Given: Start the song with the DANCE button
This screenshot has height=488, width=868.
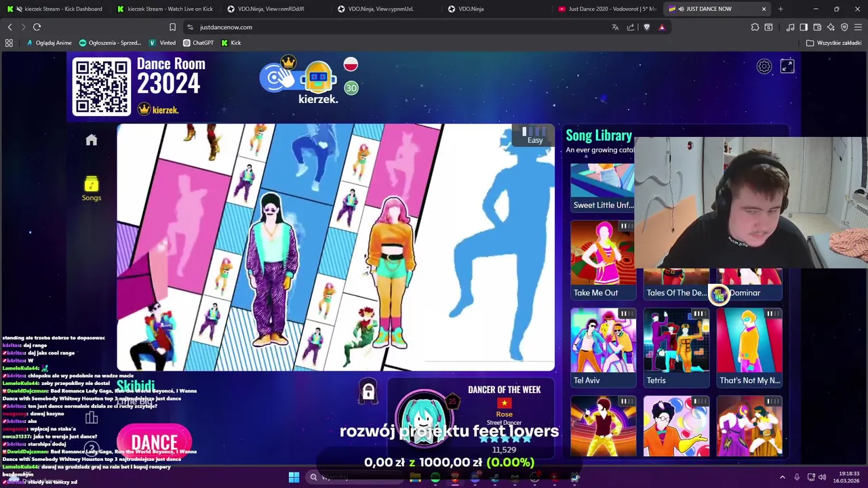Looking at the screenshot, I should point(154,443).
